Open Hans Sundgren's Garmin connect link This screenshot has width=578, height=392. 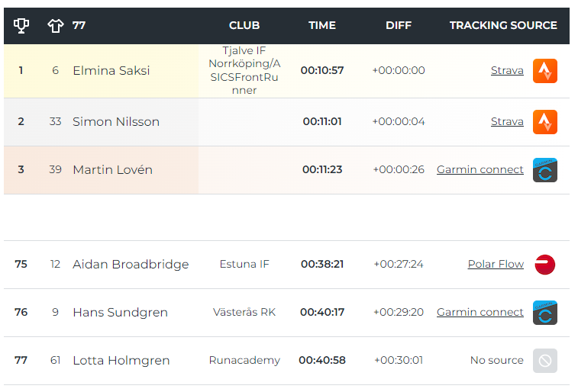480,312
